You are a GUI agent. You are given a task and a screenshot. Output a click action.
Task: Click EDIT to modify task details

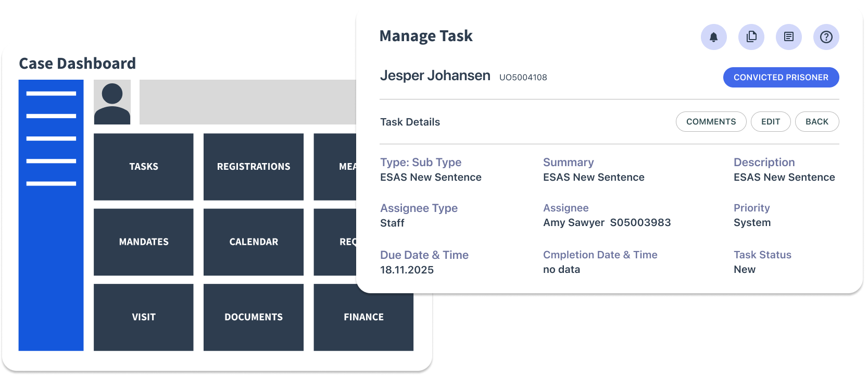(771, 121)
